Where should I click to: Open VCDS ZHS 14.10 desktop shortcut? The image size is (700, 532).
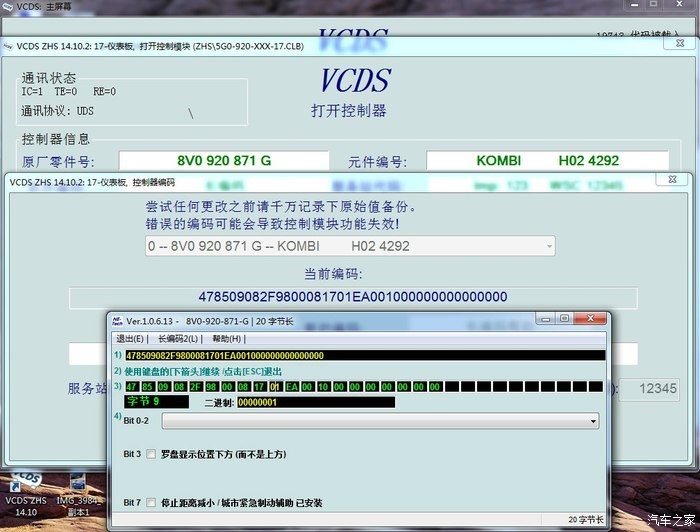pos(26,493)
